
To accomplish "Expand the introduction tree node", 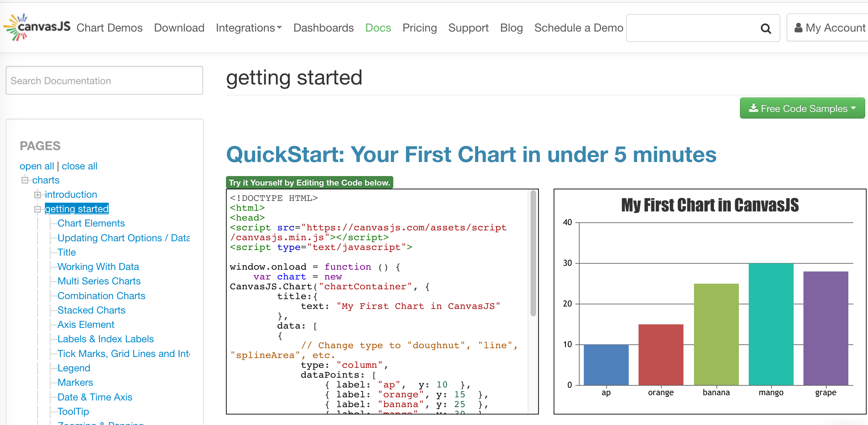I will click(38, 195).
